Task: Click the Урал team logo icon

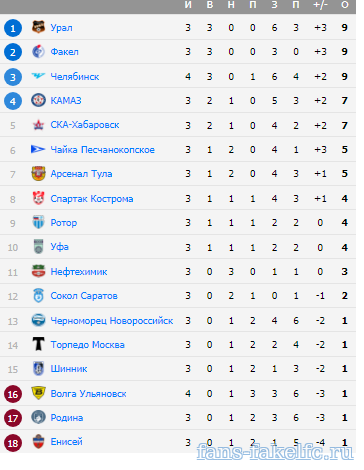Action: [x=38, y=27]
